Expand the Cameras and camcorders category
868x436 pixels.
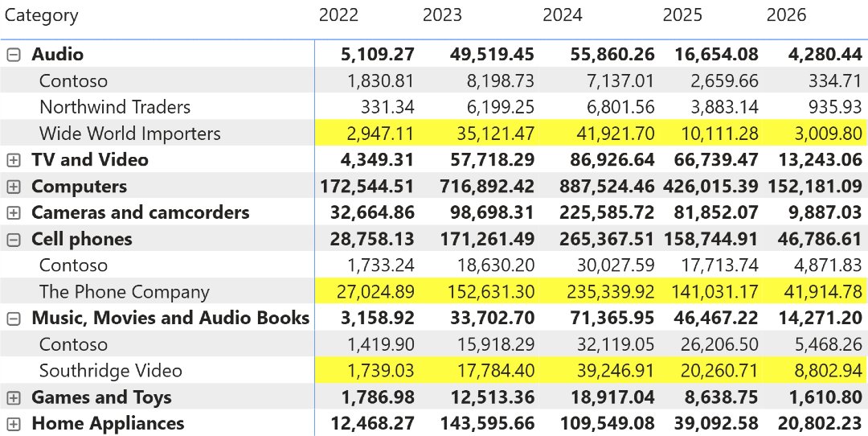[14, 212]
